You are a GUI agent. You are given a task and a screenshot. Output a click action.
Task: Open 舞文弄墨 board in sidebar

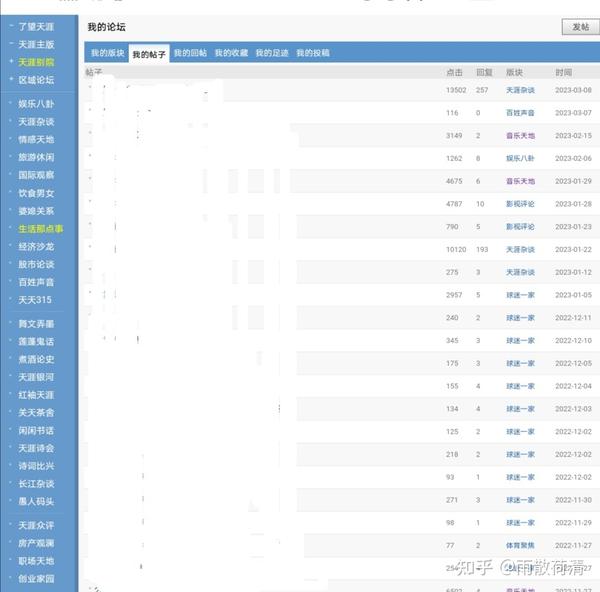click(36, 324)
